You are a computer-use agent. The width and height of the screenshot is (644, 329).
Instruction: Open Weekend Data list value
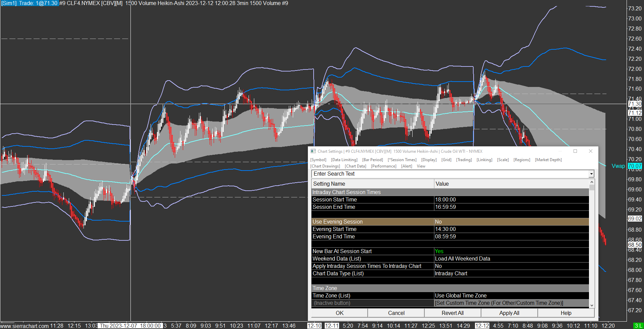511,259
